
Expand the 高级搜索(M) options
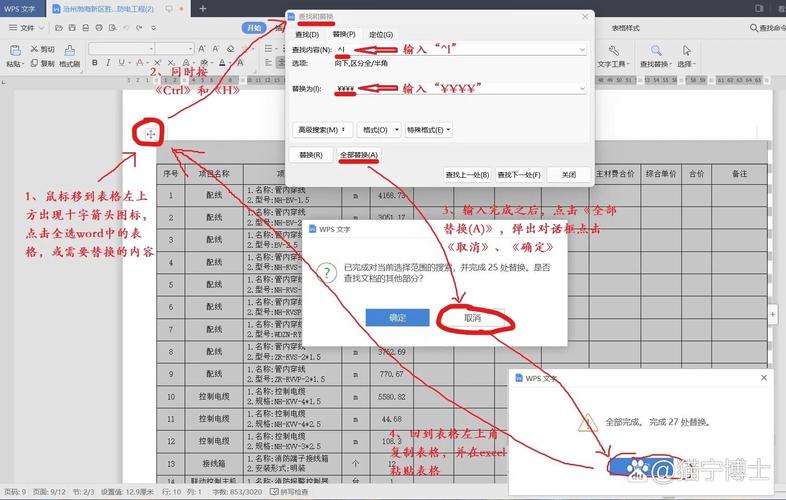coord(322,130)
